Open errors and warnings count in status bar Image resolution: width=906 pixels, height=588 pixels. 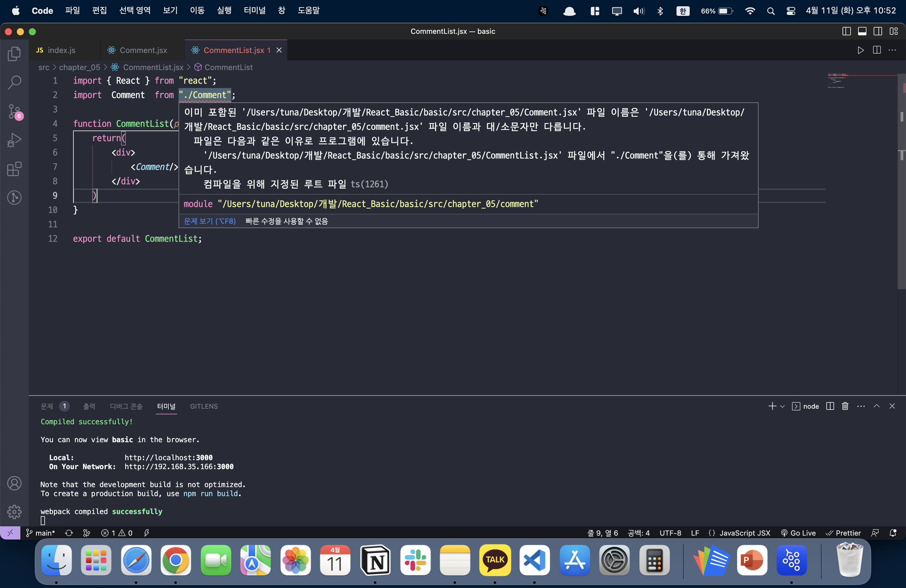(117, 533)
